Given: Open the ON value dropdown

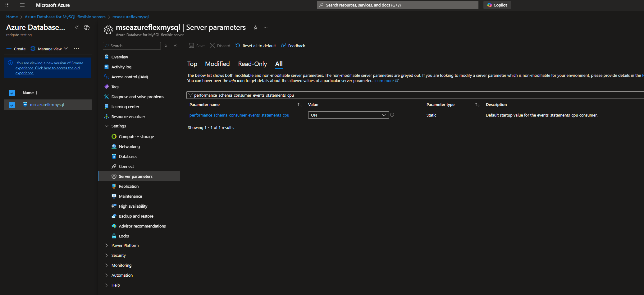Looking at the screenshot, I should point(348,115).
